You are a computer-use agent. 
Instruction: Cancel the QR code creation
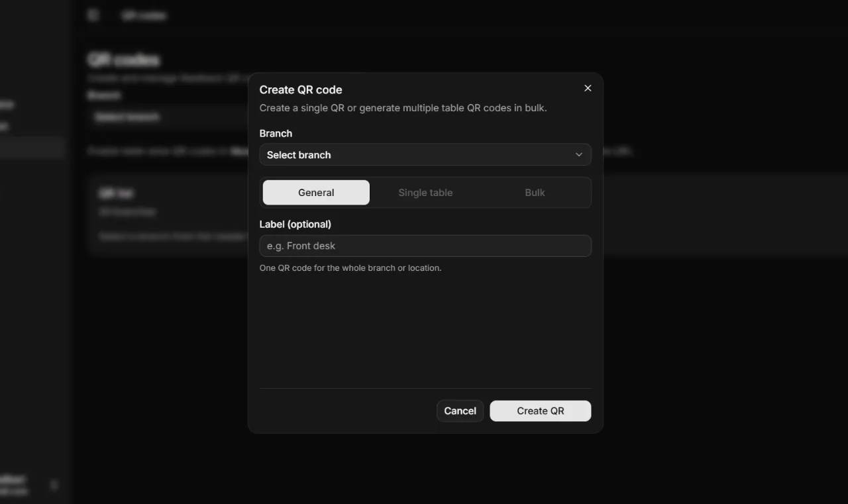tap(460, 411)
